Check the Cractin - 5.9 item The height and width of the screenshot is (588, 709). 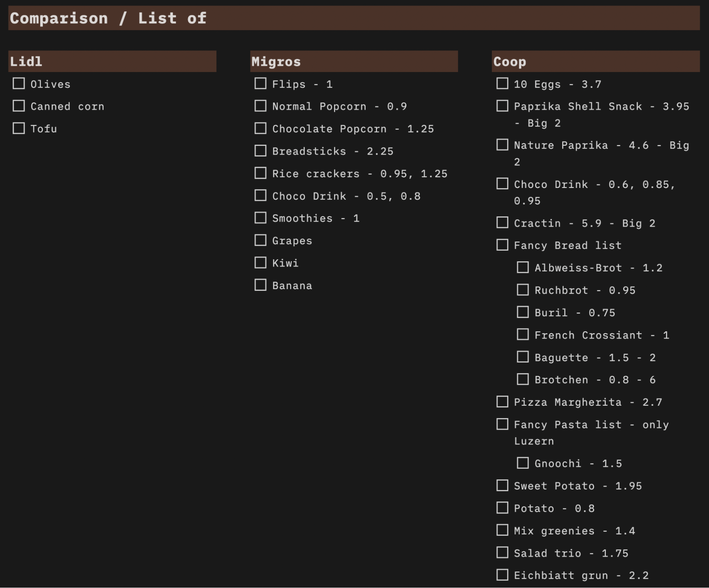pyautogui.click(x=502, y=223)
